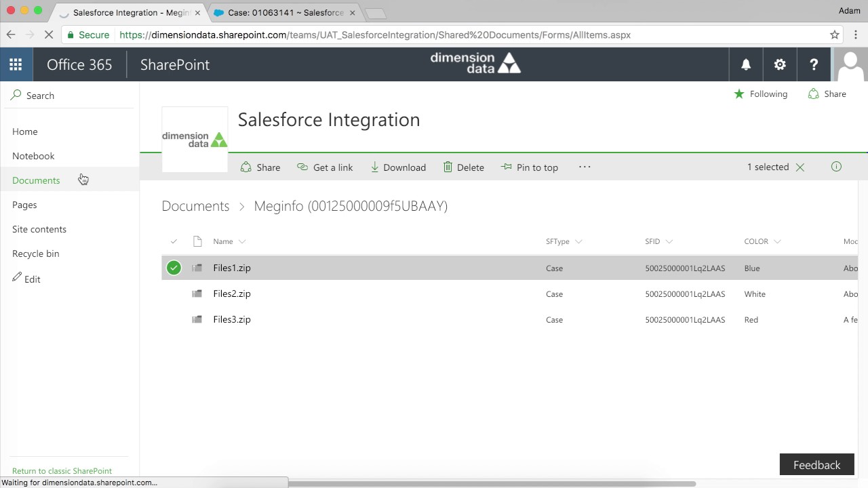Viewport: 868px width, 488px height.
Task: Click Return to classic SharePoint link
Action: (62, 471)
